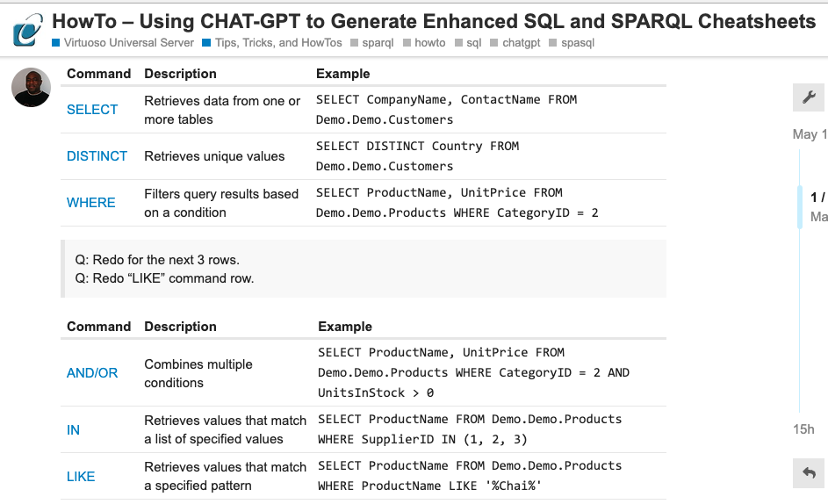Open the WHERE command link
Viewport: 828px width, 504px height.
tap(90, 202)
